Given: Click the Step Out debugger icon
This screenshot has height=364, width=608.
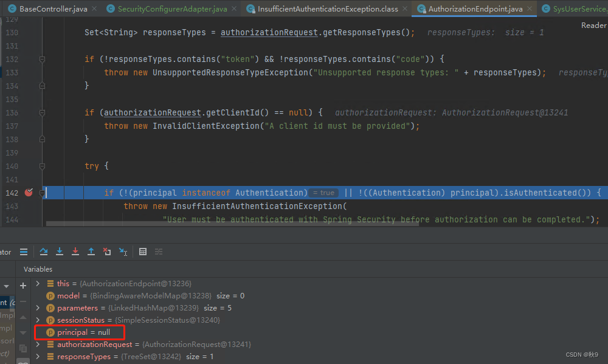Looking at the screenshot, I should tap(91, 251).
